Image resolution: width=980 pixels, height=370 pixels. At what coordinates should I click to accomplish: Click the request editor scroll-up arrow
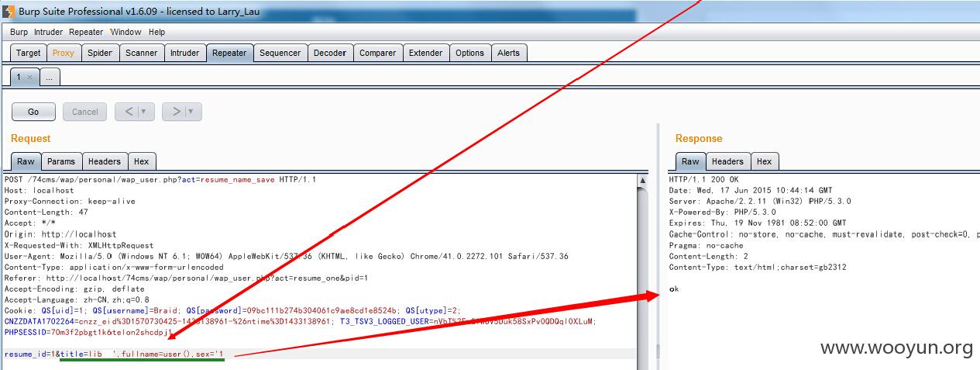pos(642,181)
